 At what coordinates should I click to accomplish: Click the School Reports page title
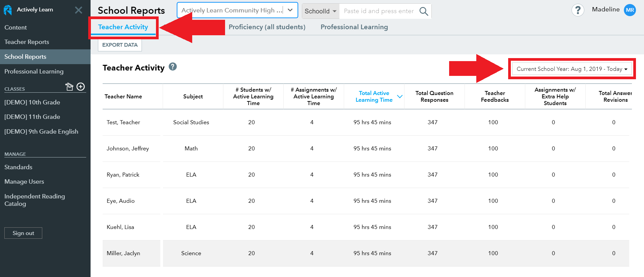131,10
